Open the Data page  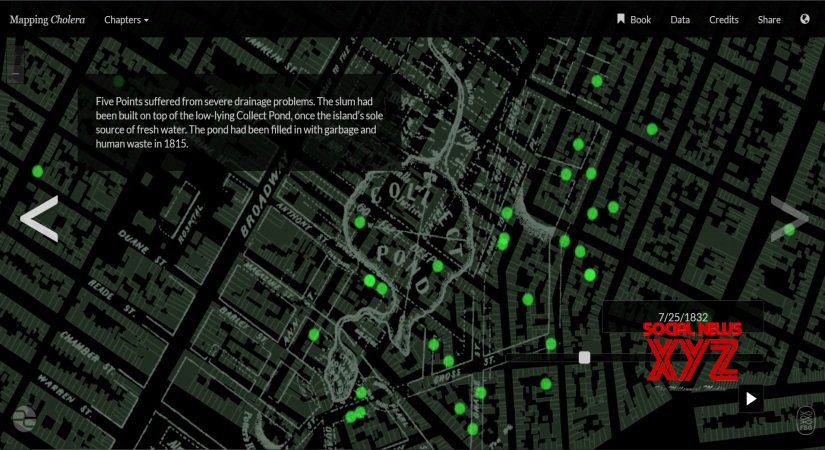(680, 20)
